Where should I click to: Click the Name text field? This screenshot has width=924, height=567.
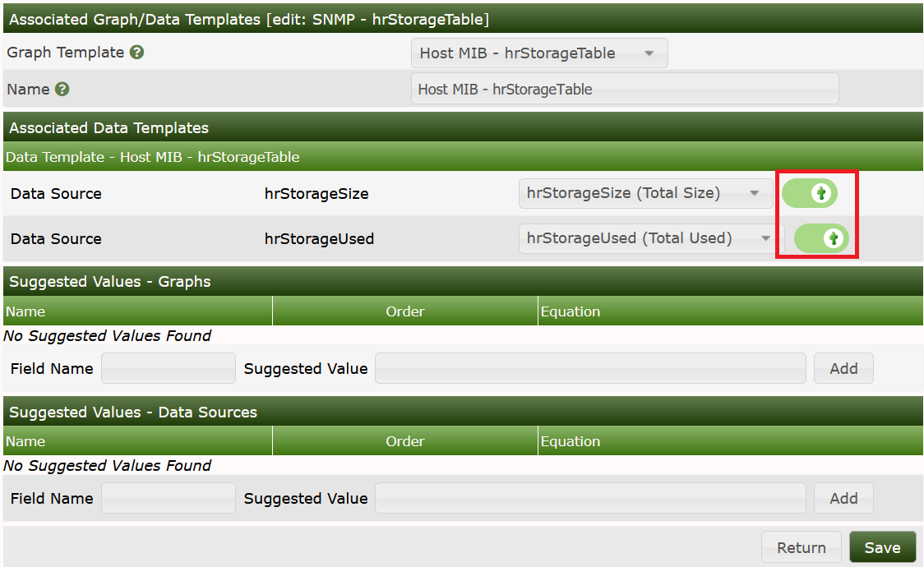pyautogui.click(x=624, y=89)
